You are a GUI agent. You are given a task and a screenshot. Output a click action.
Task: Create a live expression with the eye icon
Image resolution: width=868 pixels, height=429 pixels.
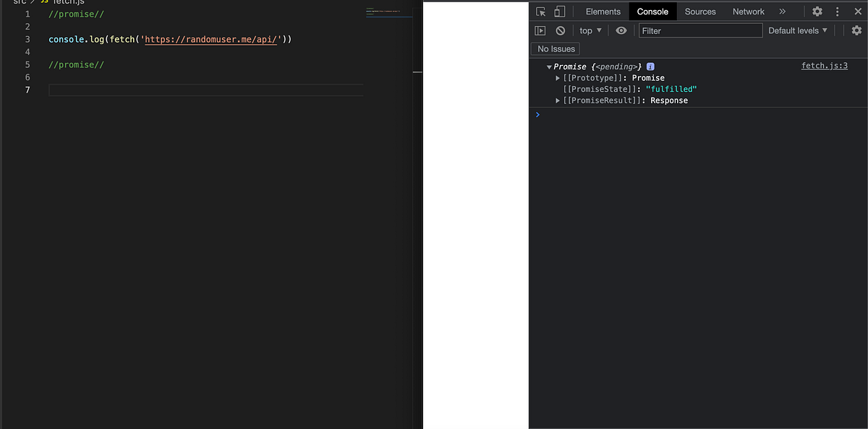click(621, 30)
